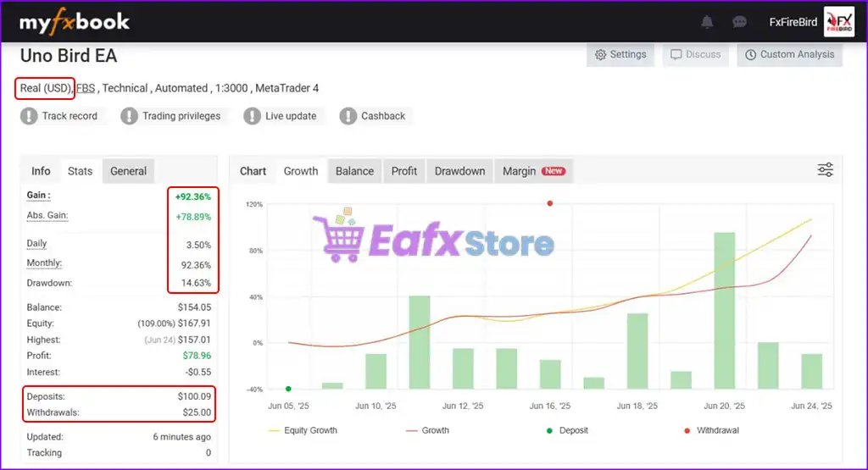
Task: Open the notifications bell
Action: point(707,22)
